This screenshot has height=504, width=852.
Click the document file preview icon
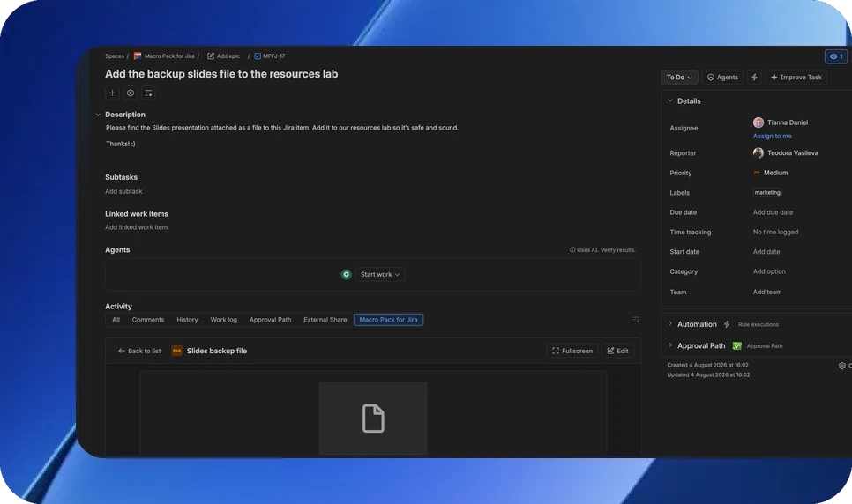pos(373,419)
